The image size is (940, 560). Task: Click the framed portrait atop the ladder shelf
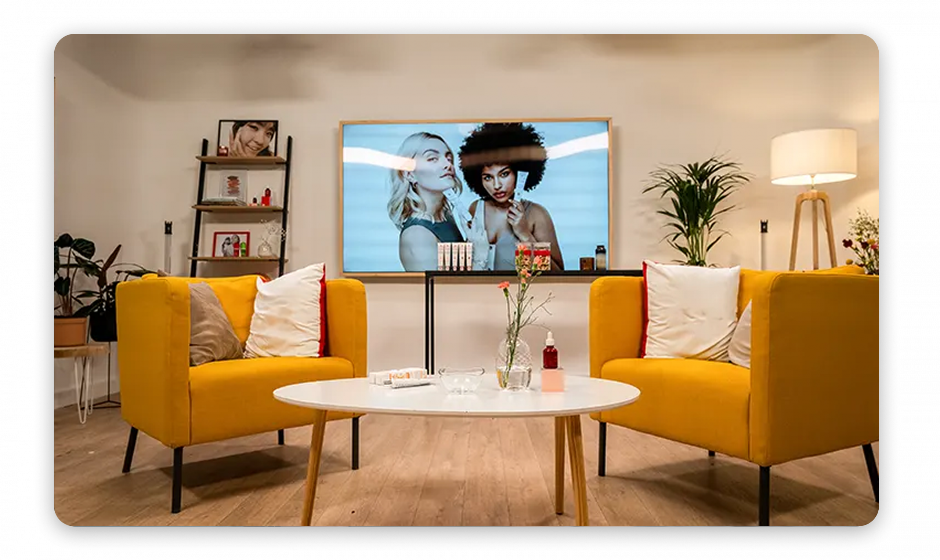pos(248,138)
